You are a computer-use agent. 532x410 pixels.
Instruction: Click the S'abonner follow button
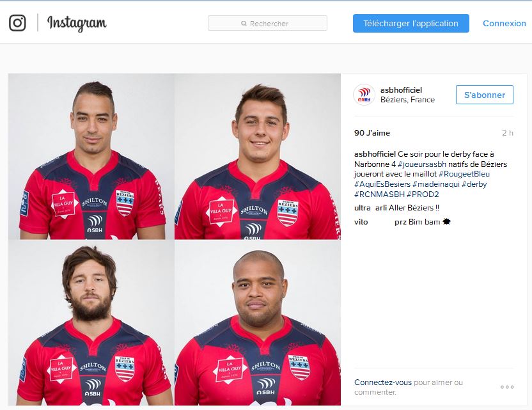tap(485, 95)
